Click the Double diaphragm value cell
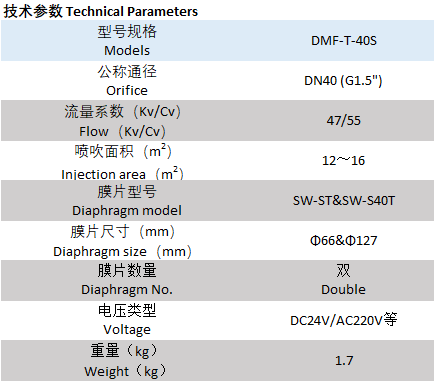434x381 pixels. (344, 280)
